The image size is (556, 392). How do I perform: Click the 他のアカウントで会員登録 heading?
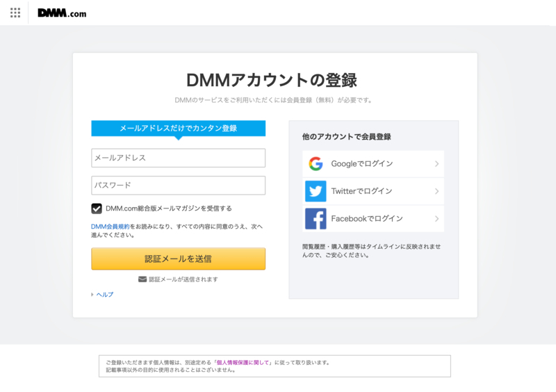coord(346,137)
